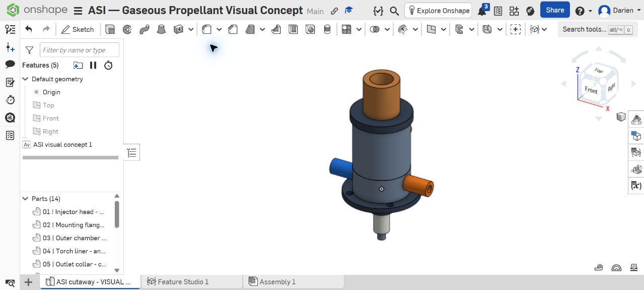Click the Explore Onshape button
644x290 pixels.
[x=439, y=11]
